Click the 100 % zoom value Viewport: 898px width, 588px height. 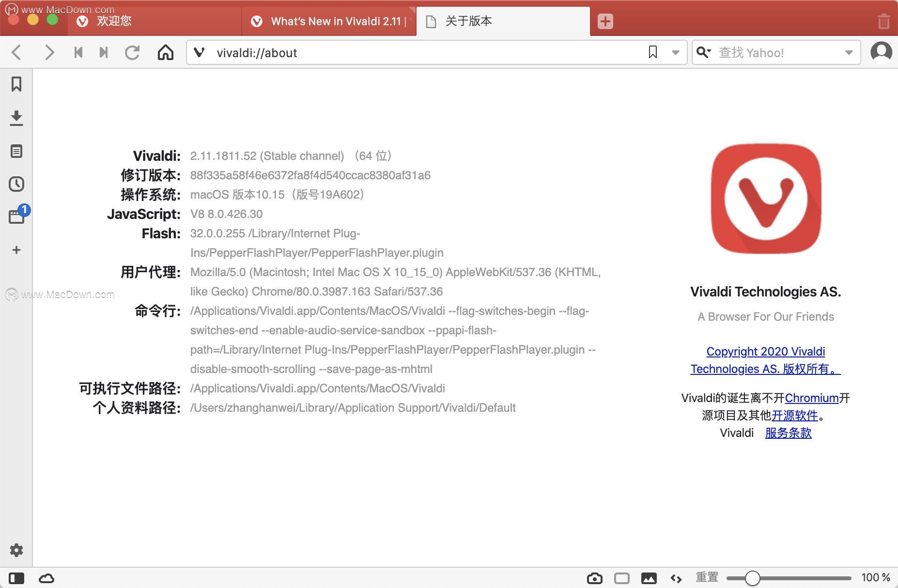click(875, 577)
